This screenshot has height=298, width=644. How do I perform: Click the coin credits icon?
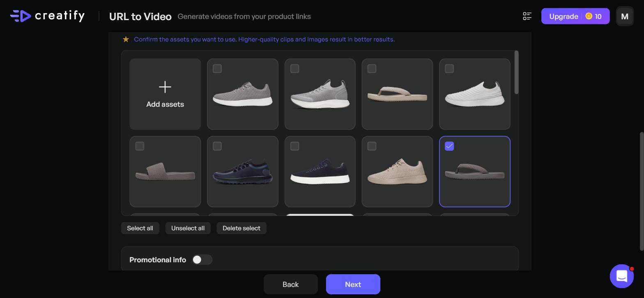click(589, 16)
